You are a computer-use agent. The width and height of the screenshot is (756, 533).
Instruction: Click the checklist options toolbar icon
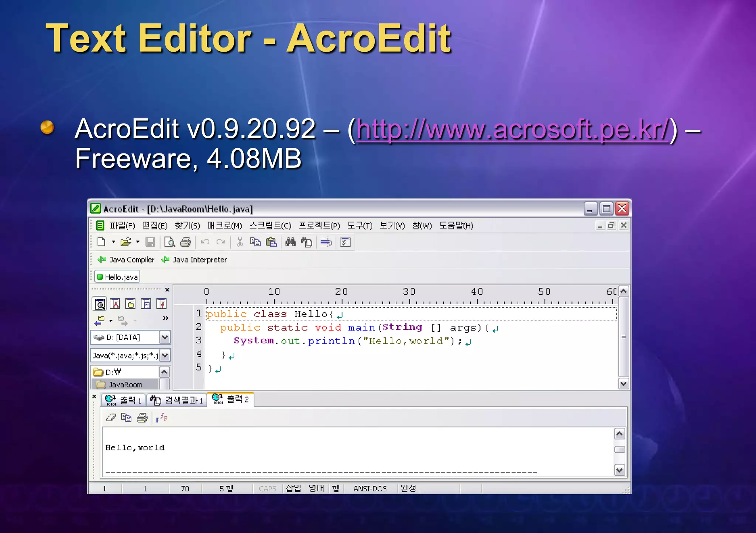coord(346,242)
